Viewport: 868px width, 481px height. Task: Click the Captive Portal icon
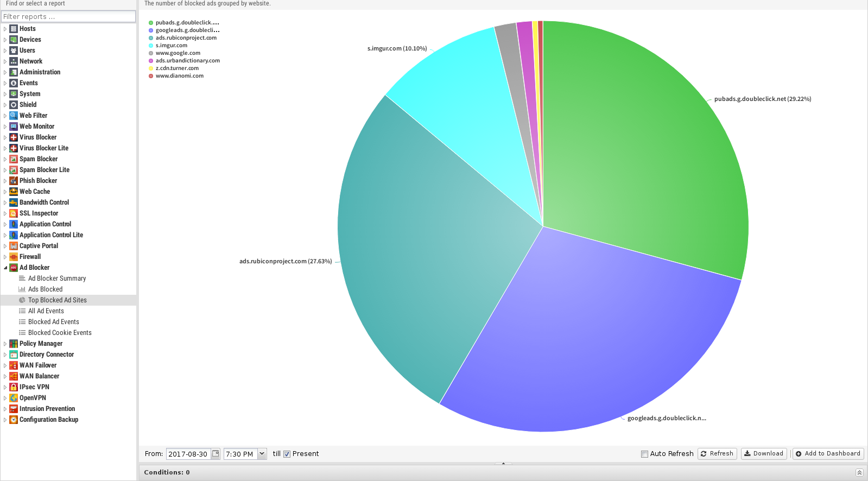tap(14, 246)
